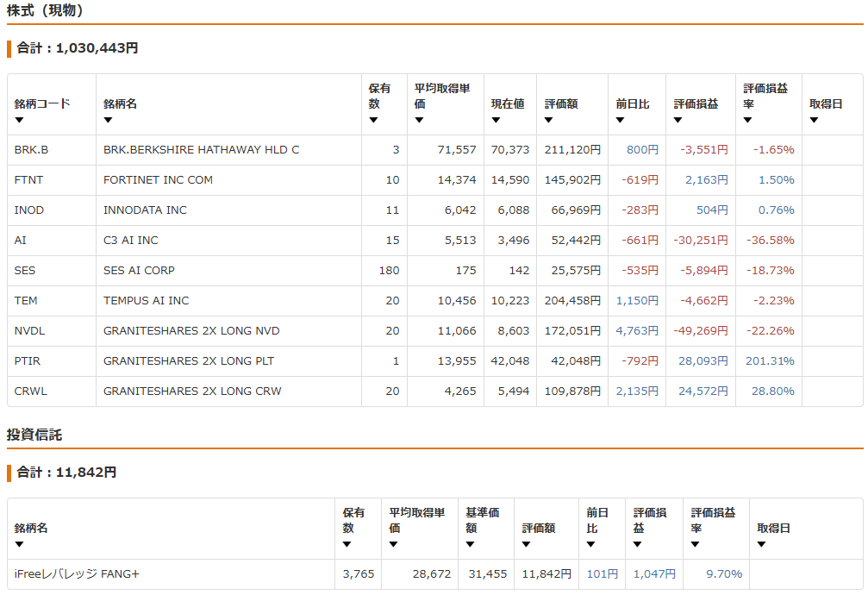The width and height of the screenshot is (868, 595).
Task: Click INNODATA INC stock name
Action: [145, 210]
